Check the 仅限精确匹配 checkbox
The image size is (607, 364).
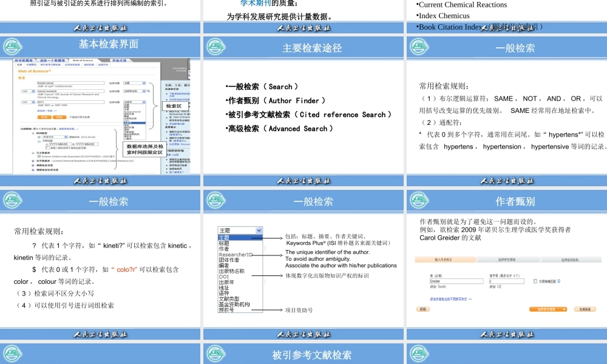click(x=535, y=281)
